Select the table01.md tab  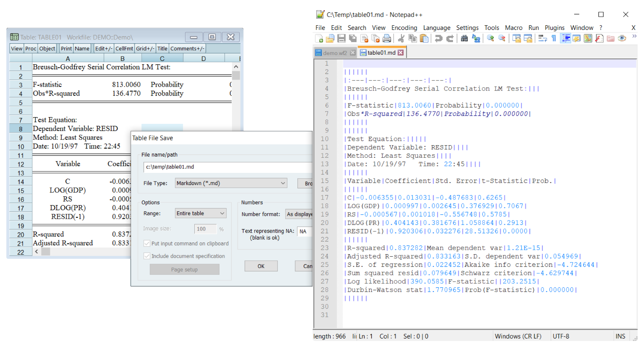(381, 53)
